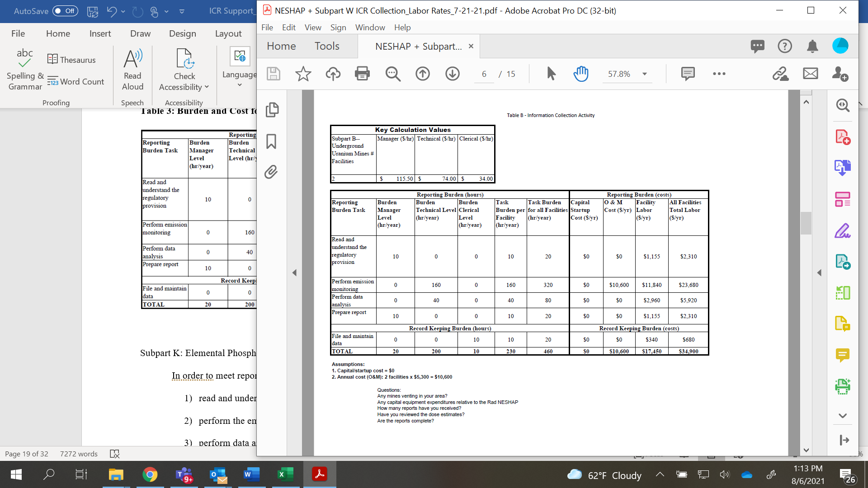This screenshot has height=488, width=868.
Task: Click the current page number field
Action: (484, 74)
